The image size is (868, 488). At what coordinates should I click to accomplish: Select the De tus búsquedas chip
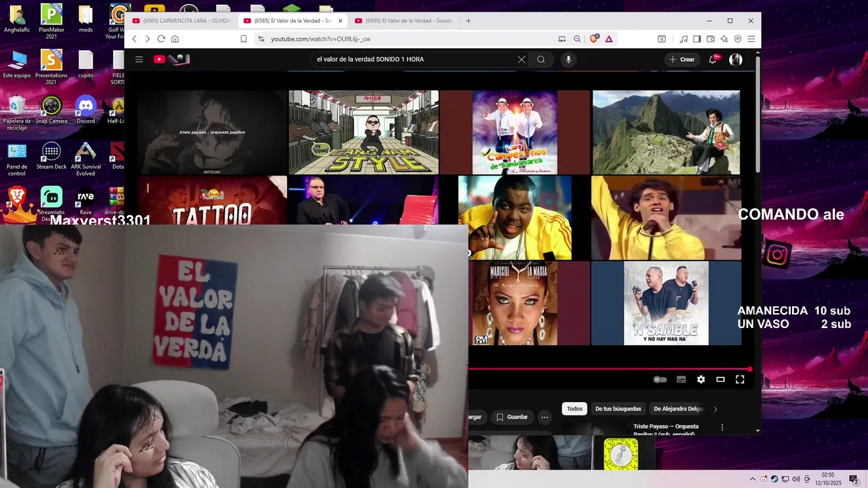click(618, 409)
